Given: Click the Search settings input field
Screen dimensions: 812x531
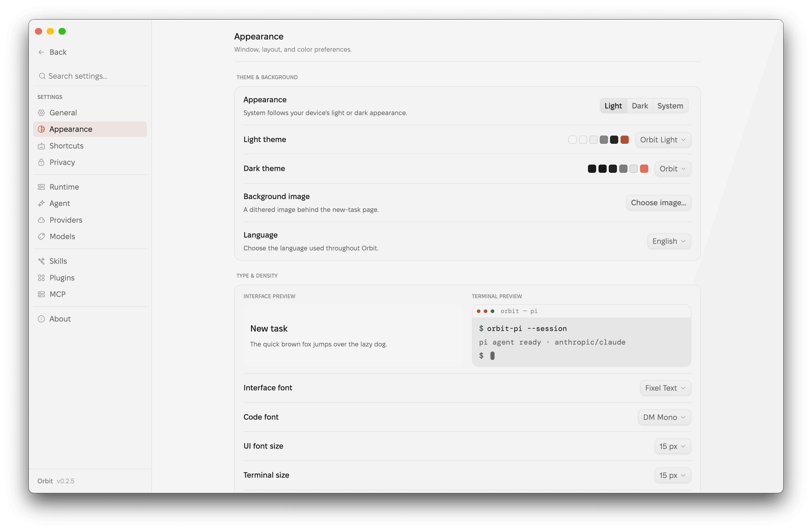Looking at the screenshot, I should click(90, 76).
